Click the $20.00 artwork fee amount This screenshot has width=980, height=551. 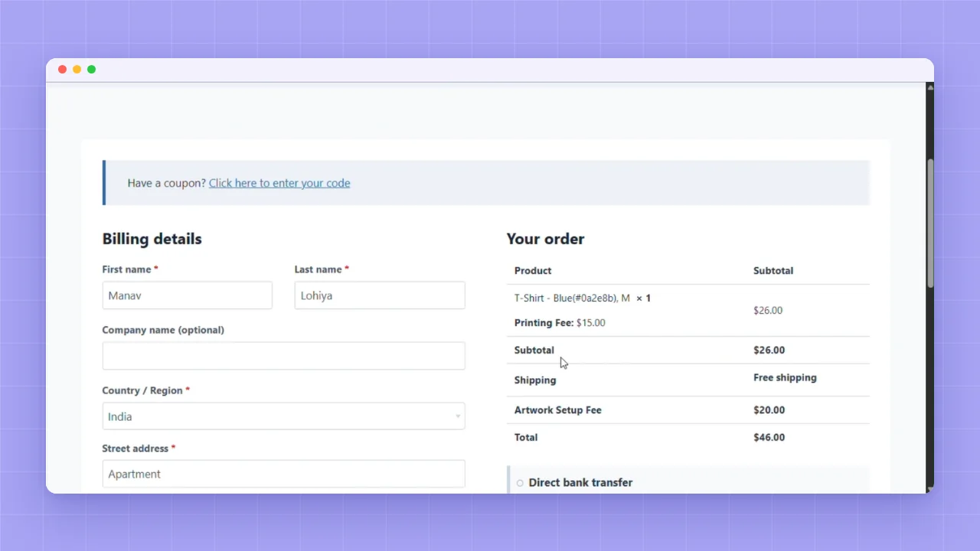[769, 410]
